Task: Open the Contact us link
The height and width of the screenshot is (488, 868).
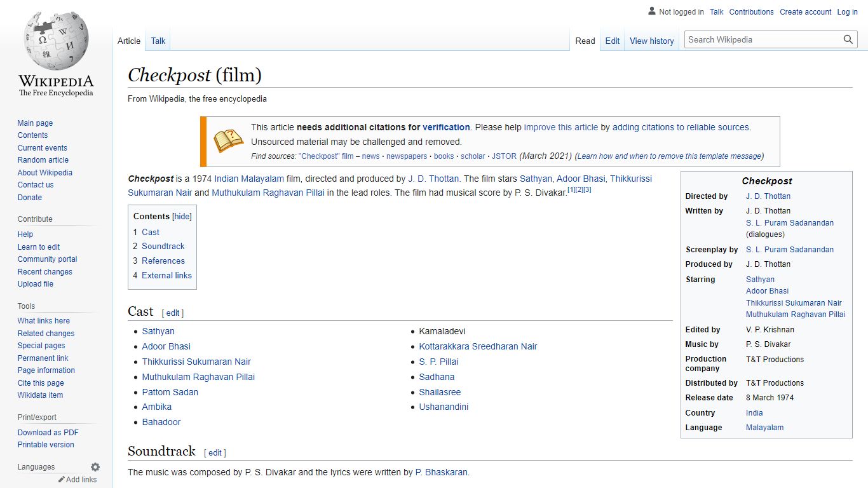Action: tap(36, 185)
